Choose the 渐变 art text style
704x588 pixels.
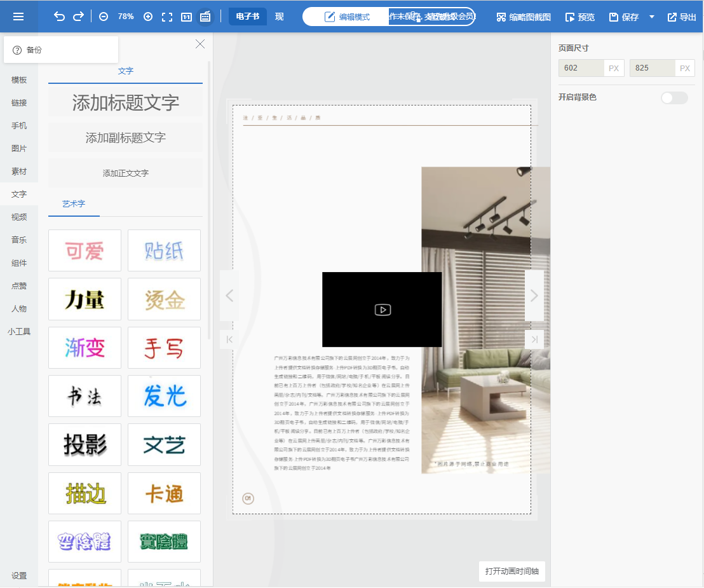(85, 348)
